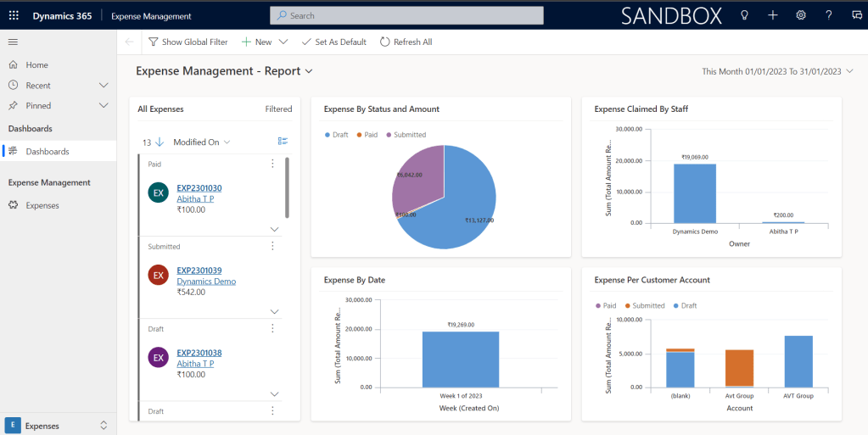Open the Expense Management - Report view dropdown

(x=309, y=71)
